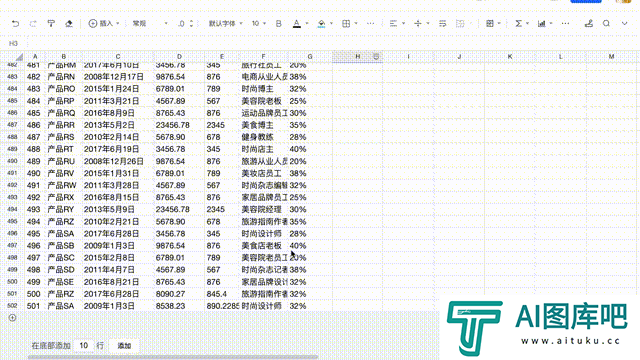Click the text color A swatch
The image size is (640, 360).
(x=297, y=24)
